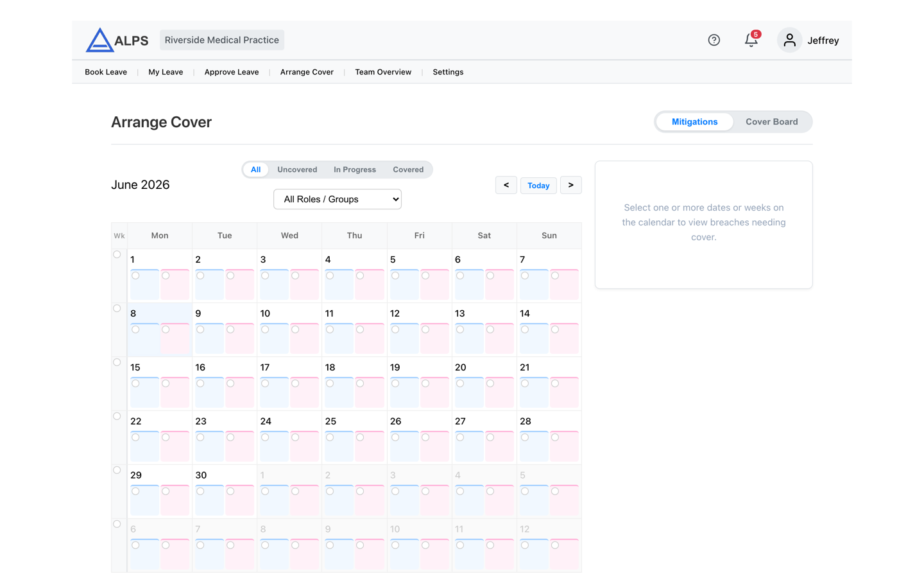Filter calendar by All status
The width and height of the screenshot is (924, 578).
coord(255,170)
